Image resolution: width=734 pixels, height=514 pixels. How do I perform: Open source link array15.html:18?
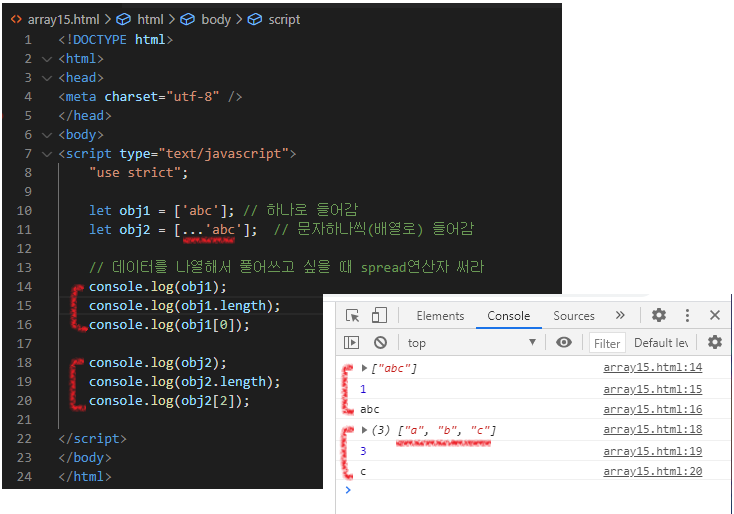653,429
